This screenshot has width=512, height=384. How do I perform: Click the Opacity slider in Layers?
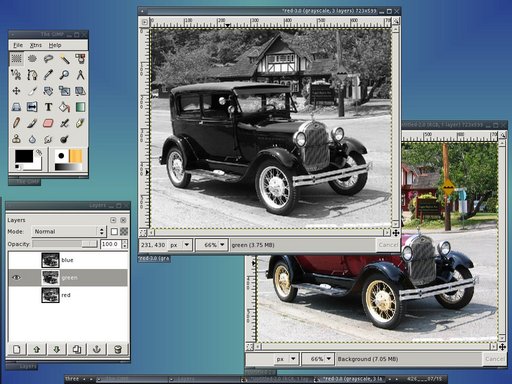pos(65,244)
